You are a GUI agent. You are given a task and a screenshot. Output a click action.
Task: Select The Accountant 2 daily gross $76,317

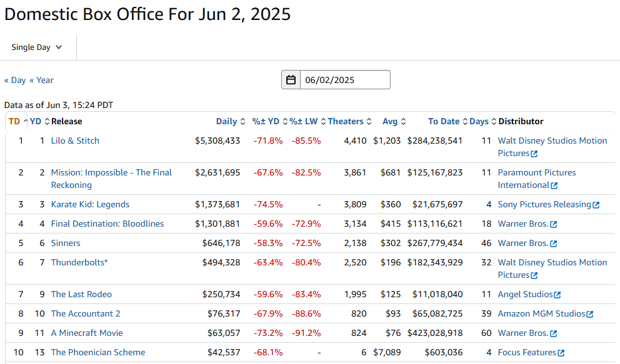pyautogui.click(x=224, y=313)
